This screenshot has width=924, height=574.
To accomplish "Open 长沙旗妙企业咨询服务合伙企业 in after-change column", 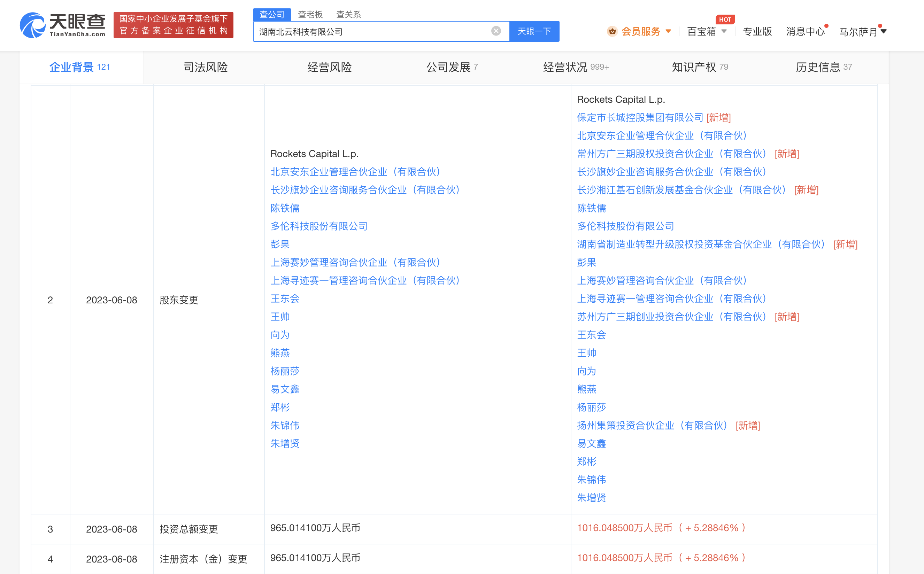I will [x=672, y=172].
